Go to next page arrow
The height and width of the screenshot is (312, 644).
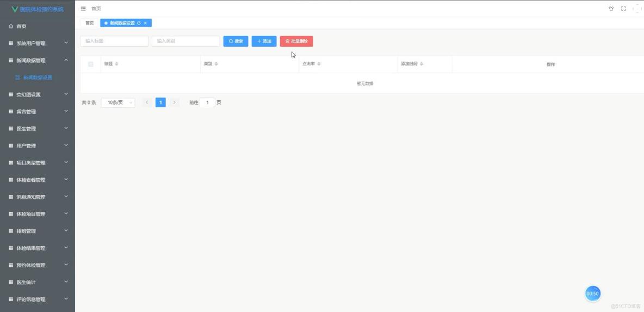click(x=175, y=102)
